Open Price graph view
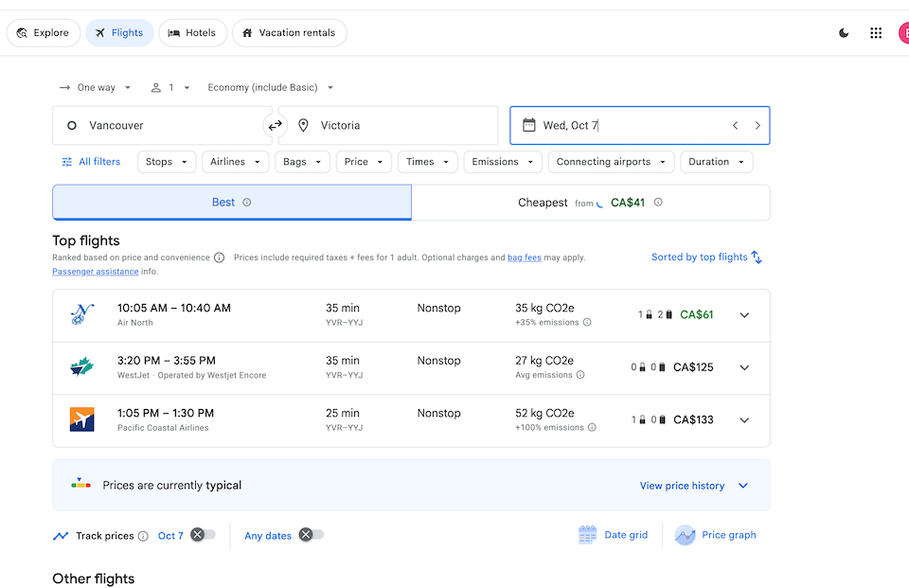 coord(716,535)
